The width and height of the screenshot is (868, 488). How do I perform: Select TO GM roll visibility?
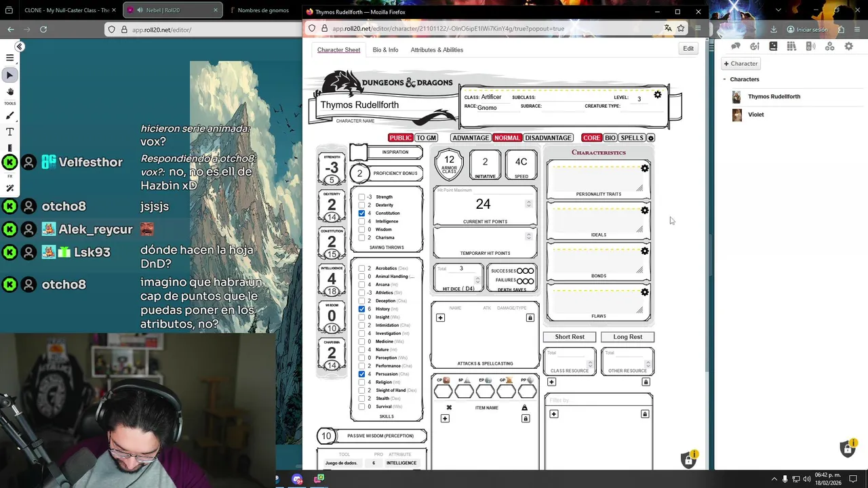coord(426,138)
